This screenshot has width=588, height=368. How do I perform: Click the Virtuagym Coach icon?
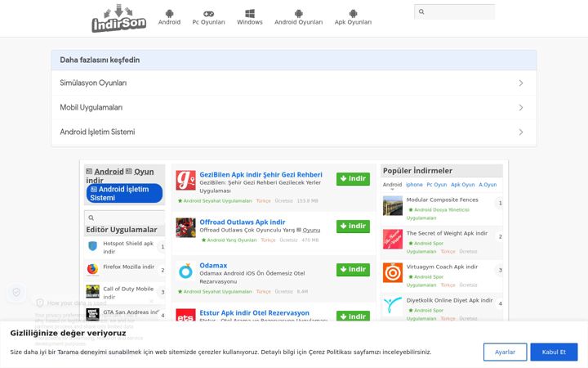click(393, 272)
